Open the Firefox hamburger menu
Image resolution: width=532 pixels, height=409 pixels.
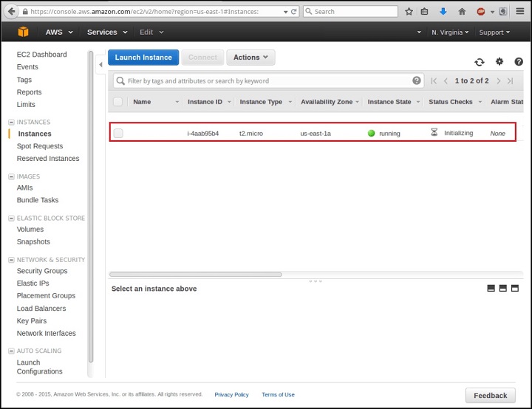(519, 12)
